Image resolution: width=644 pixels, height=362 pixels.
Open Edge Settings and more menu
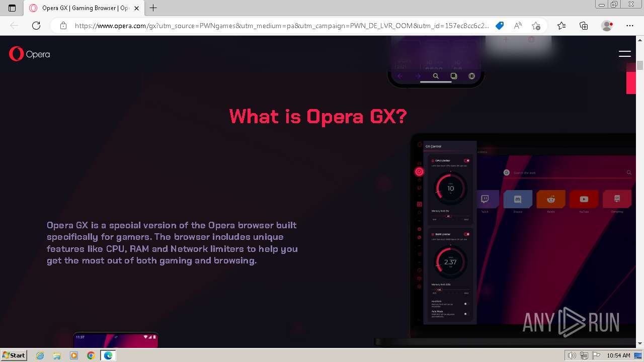click(630, 26)
